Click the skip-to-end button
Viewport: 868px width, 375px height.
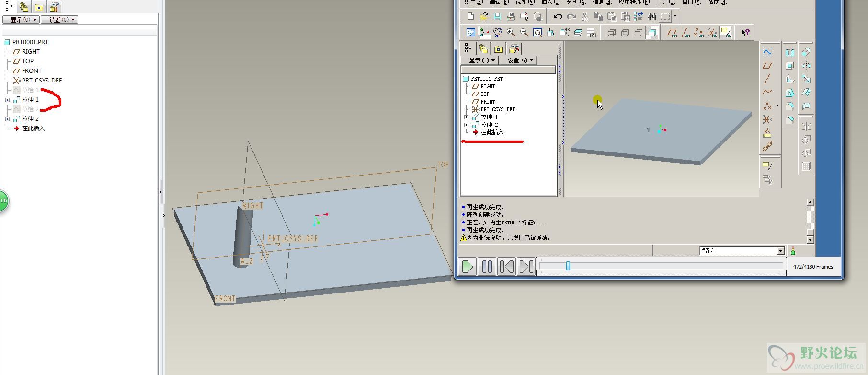pos(526,266)
